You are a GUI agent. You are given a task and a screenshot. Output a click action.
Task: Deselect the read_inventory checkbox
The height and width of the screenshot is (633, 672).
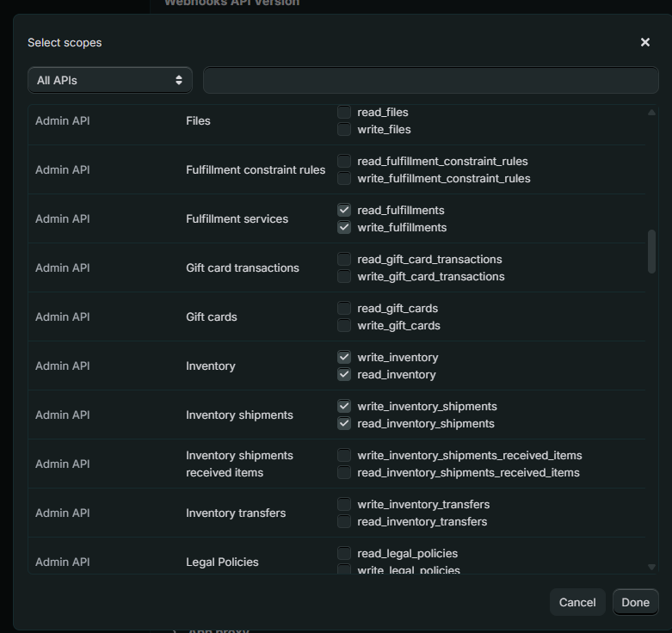pyautogui.click(x=344, y=375)
